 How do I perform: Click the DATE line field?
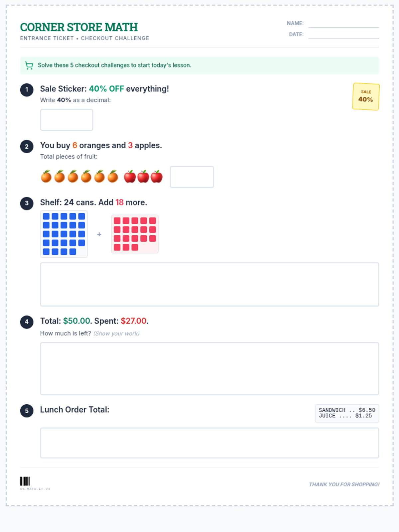343,35
